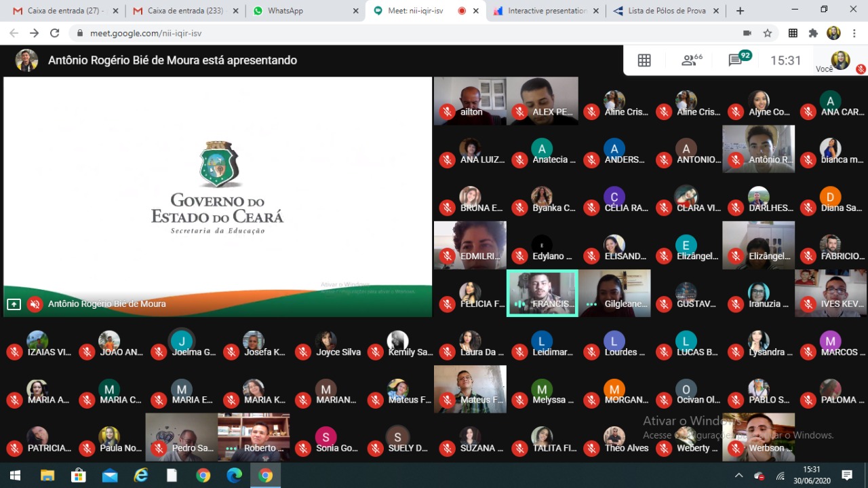Select the highlighted FRANCIS speaker video tile
This screenshot has height=488, width=868.
(x=542, y=293)
